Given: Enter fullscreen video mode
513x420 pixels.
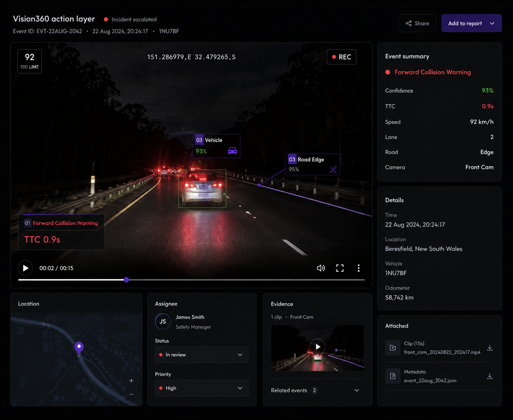Looking at the screenshot, I should [x=340, y=268].
